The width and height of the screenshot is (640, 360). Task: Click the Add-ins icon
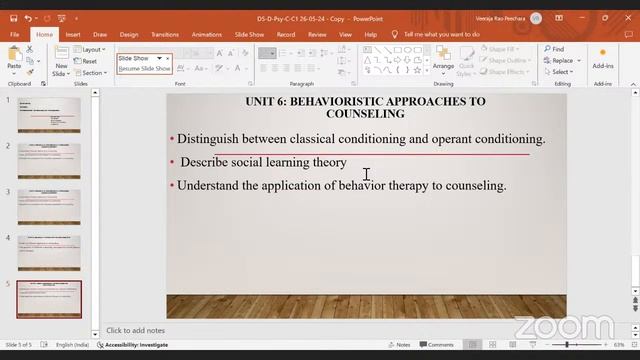pos(603,53)
